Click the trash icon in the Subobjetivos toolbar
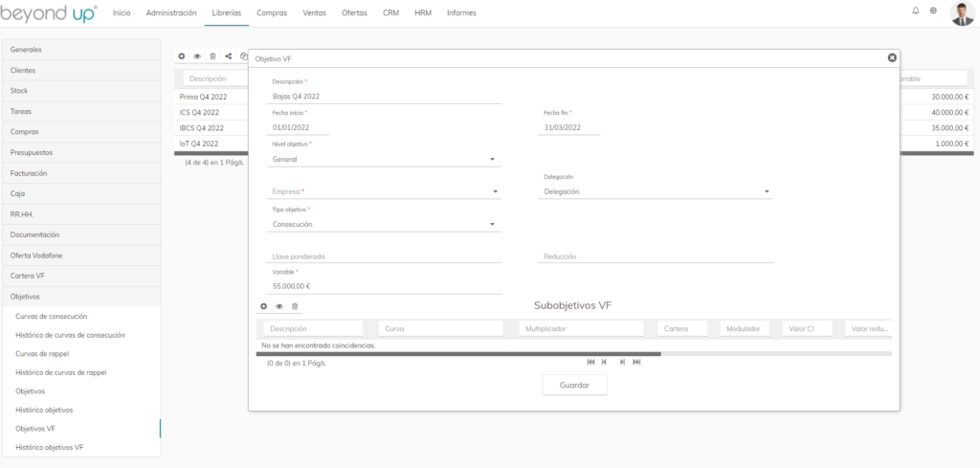Image resolution: width=980 pixels, height=468 pixels. (295, 306)
